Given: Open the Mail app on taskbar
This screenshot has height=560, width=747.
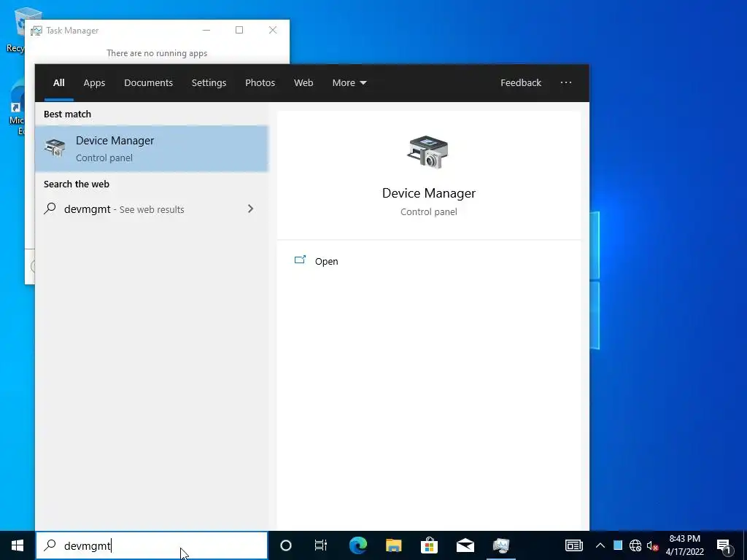Looking at the screenshot, I should [x=465, y=545].
